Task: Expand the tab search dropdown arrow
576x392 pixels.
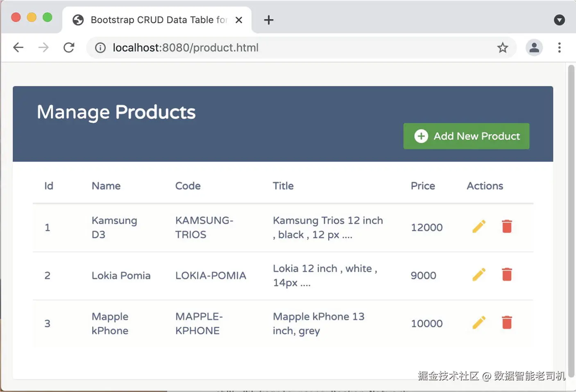Action: coord(559,20)
